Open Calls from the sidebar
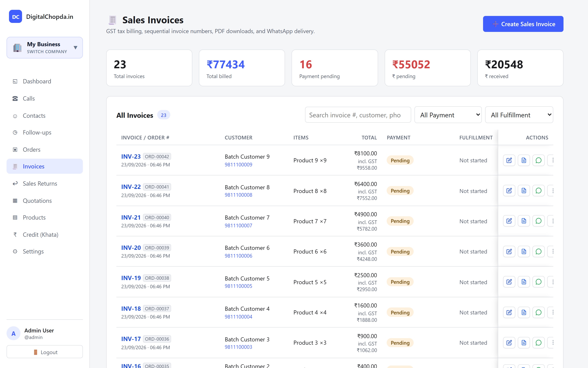 [45, 98]
